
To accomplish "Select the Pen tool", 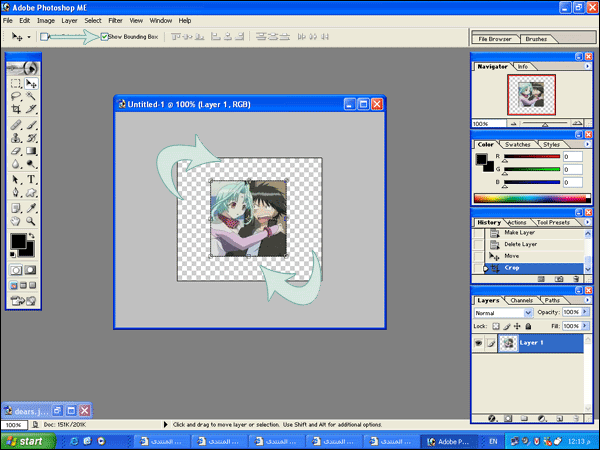I will click(x=16, y=192).
